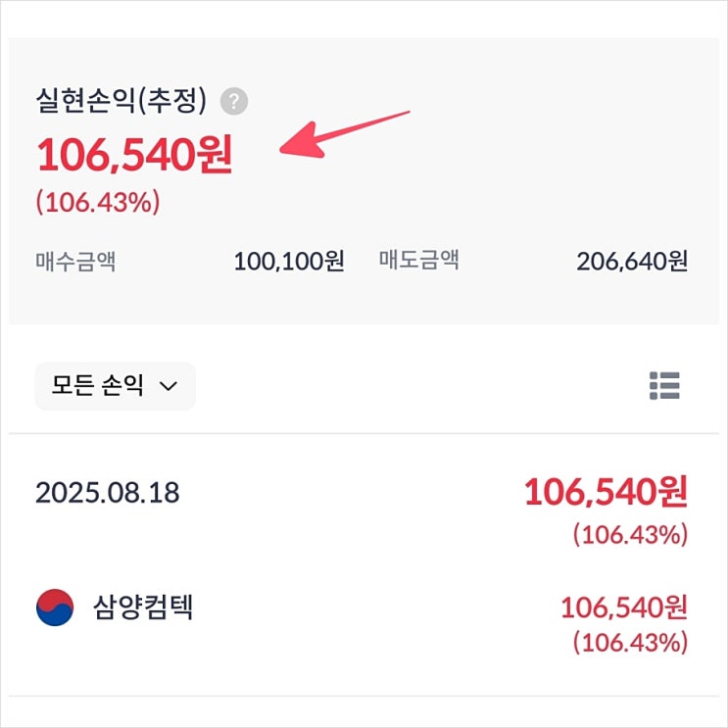The width and height of the screenshot is (728, 728).
Task: Click the date row profit 106,540원
Action: click(x=605, y=492)
